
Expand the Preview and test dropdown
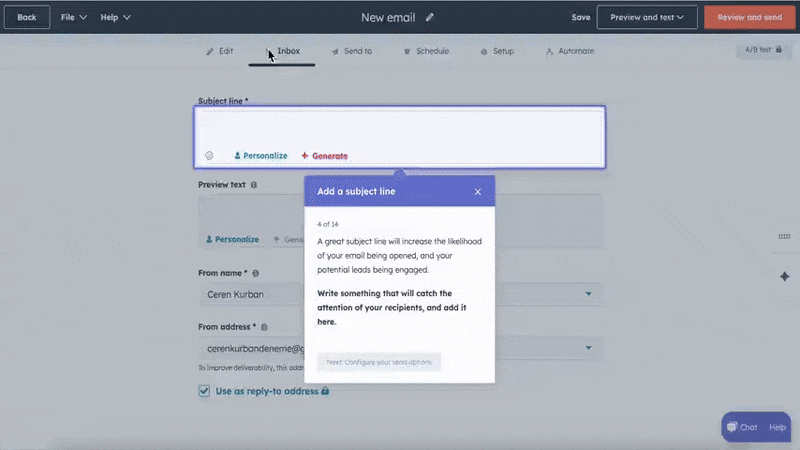click(647, 17)
